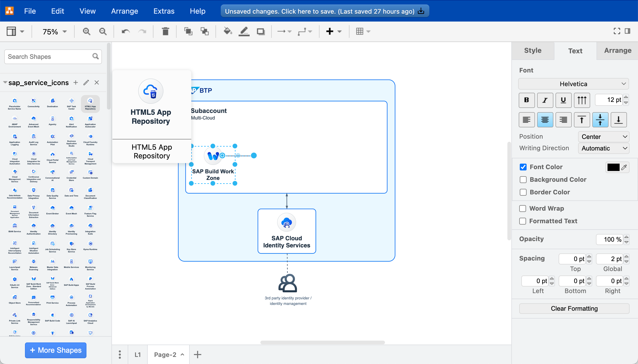Image resolution: width=638 pixels, height=364 pixels.
Task: Undo the last action
Action: click(x=126, y=32)
